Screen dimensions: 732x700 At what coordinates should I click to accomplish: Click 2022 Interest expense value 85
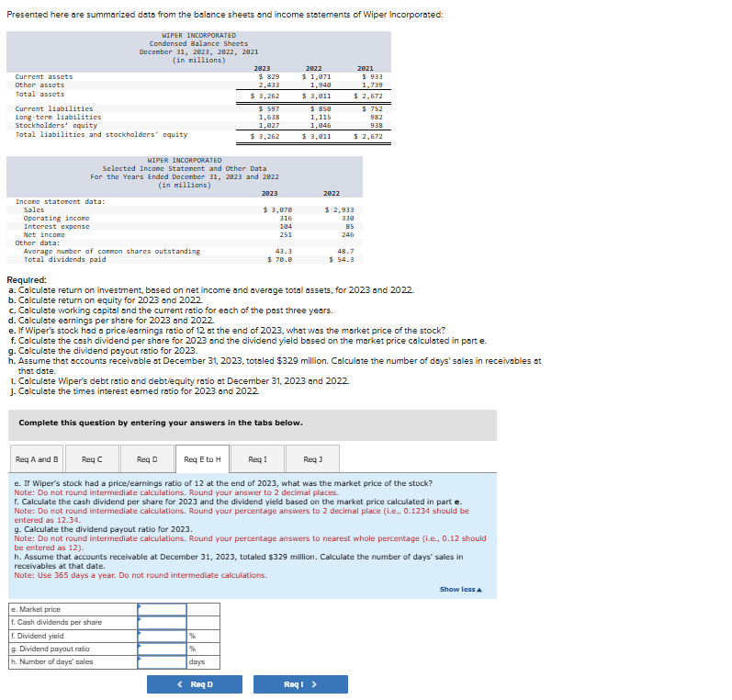click(350, 227)
